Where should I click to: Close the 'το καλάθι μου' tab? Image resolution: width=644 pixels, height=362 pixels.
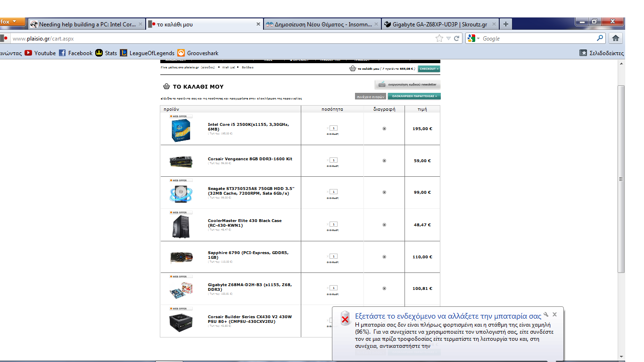click(258, 24)
